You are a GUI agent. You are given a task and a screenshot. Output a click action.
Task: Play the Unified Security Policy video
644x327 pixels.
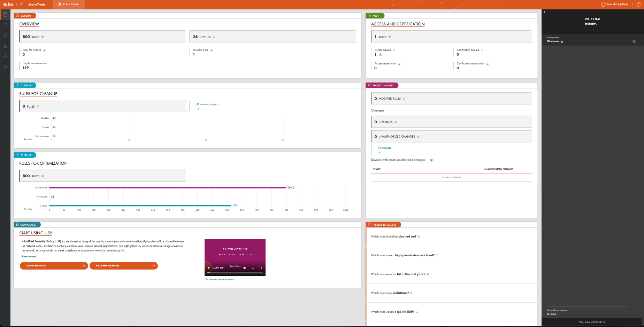[209, 268]
